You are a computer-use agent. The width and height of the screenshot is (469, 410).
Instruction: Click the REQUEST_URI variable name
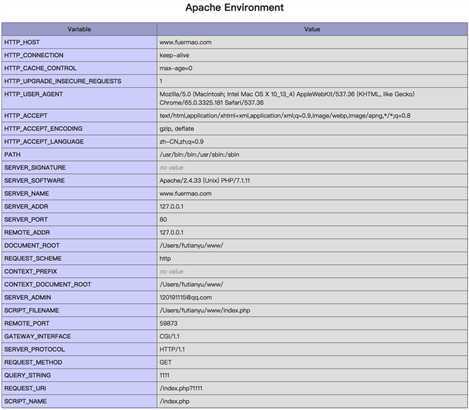[x=25, y=389]
